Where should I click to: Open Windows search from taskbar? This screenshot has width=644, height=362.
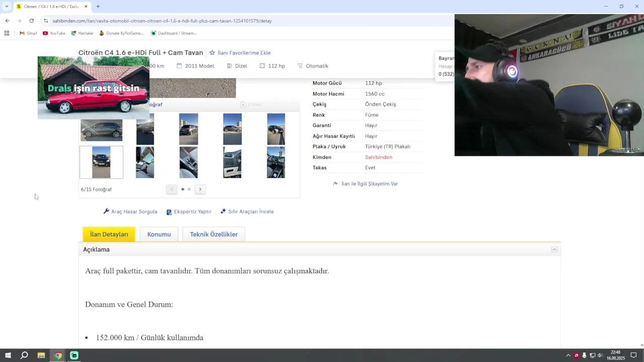pos(24,355)
